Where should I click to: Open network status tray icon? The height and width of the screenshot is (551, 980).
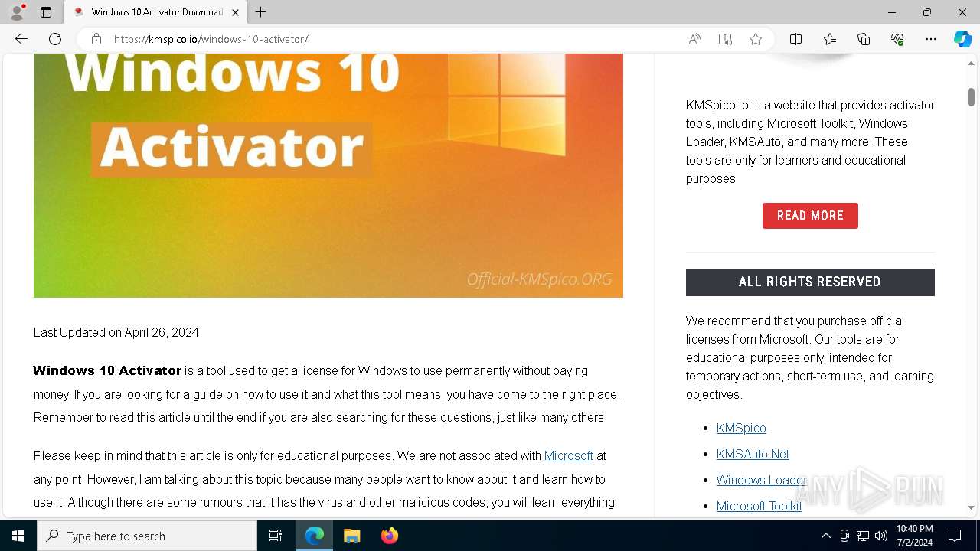pyautogui.click(x=863, y=536)
